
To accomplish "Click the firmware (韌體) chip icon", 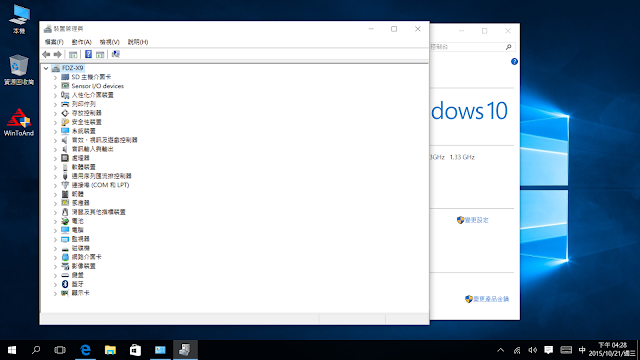I will (x=65, y=194).
